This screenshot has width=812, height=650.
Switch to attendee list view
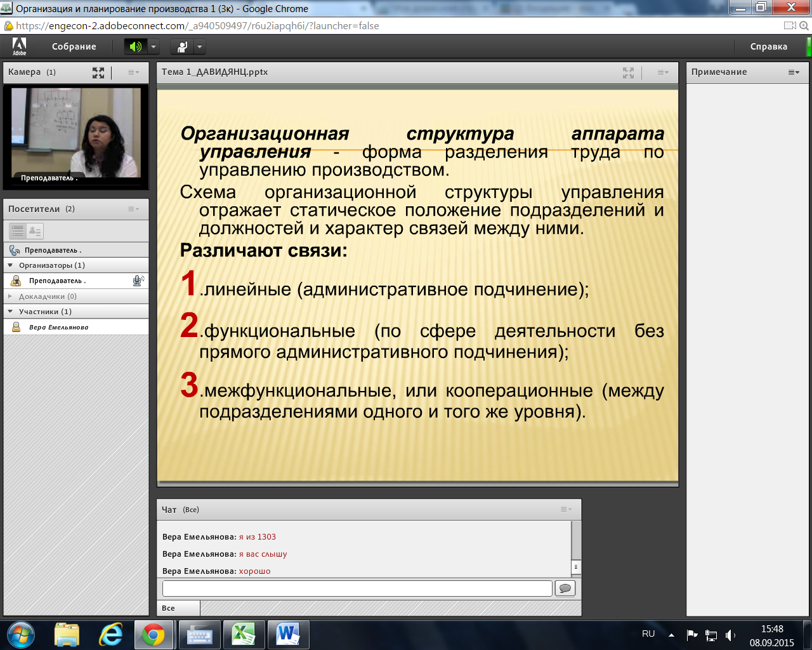tap(18, 231)
